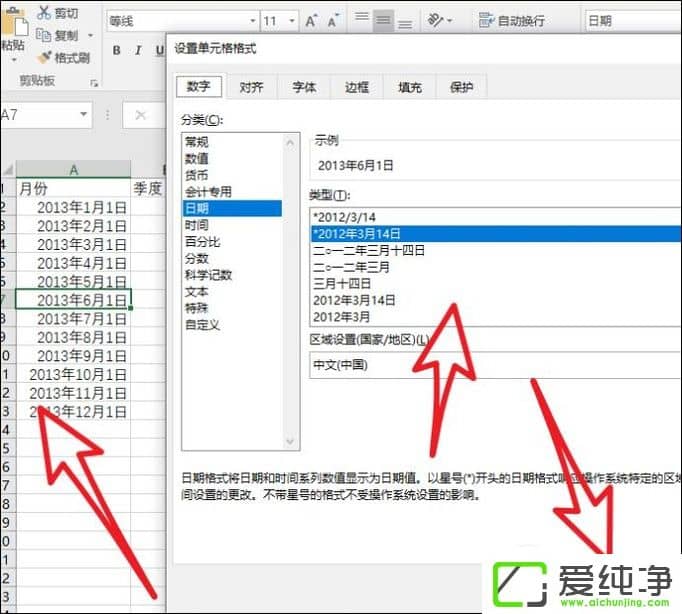Activate the Format Painter (格式刷) brush

click(x=45, y=57)
